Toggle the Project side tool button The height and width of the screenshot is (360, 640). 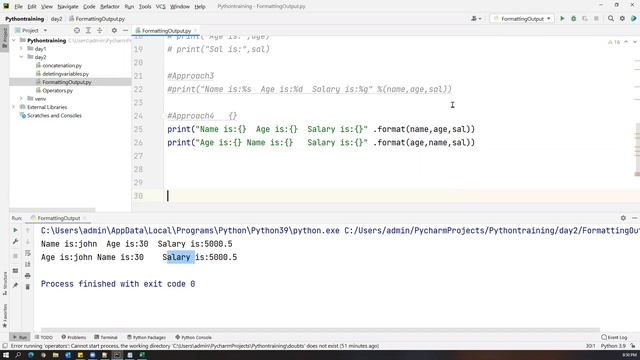(x=4, y=37)
